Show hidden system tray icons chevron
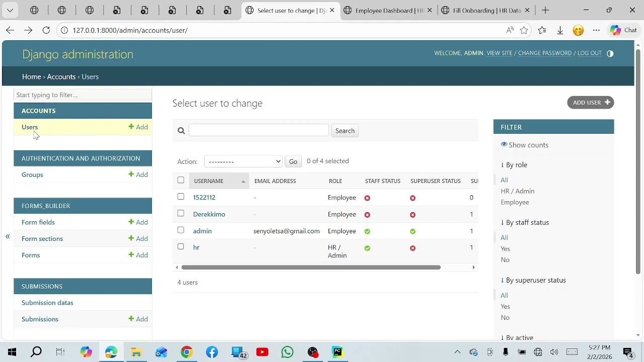This screenshot has height=362, width=644. click(457, 352)
